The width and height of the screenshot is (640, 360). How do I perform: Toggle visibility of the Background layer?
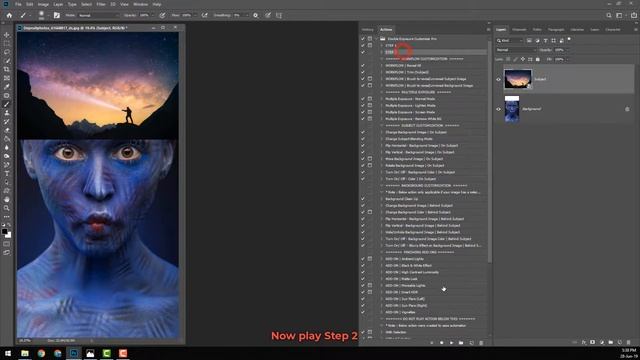[x=498, y=109]
